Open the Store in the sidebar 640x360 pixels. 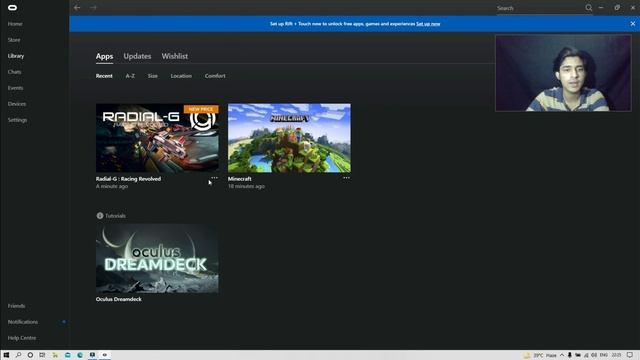click(14, 40)
